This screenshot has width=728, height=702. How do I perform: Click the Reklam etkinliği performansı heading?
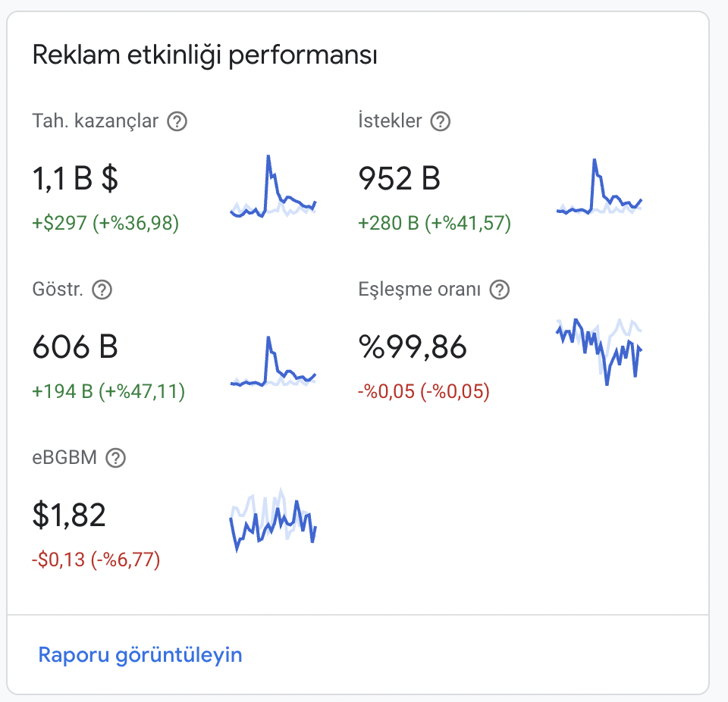(205, 55)
